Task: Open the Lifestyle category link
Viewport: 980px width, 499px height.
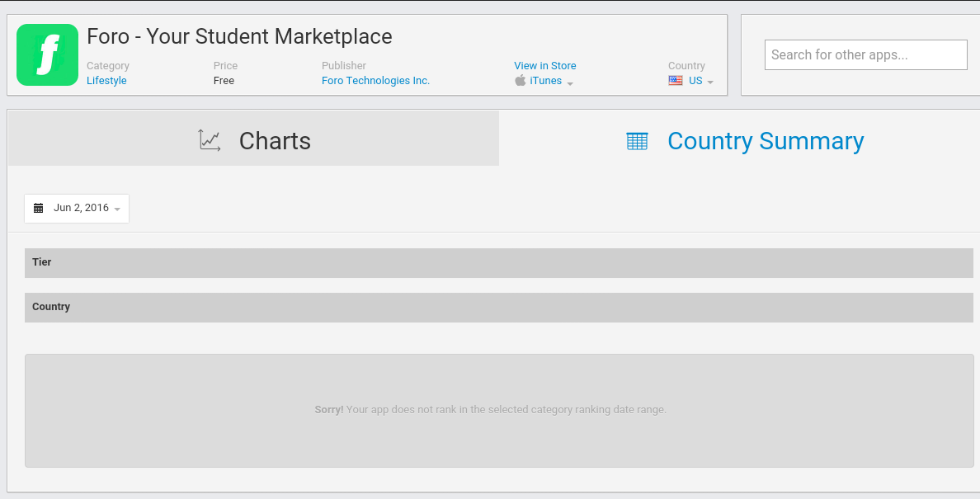Action: tap(106, 81)
